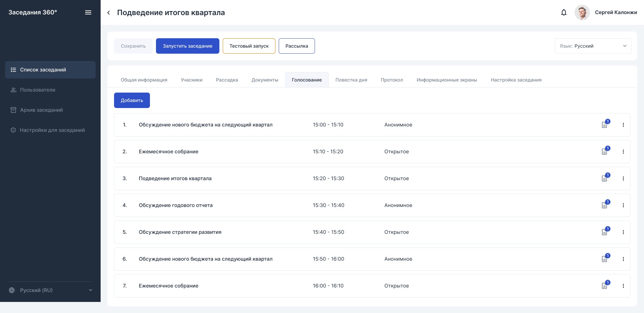
Task: Click the globe icon beside Русский (RU)
Action: click(12, 290)
